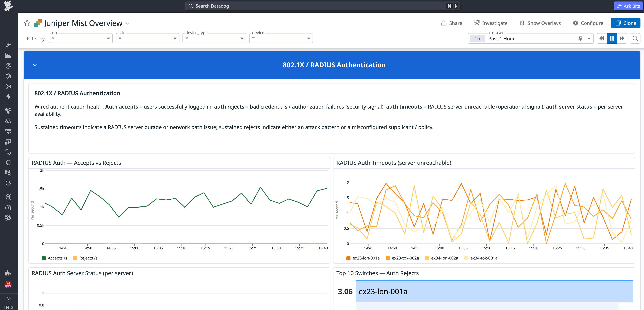
Task: Open the Past 1 Hour time dropdown arrow
Action: pos(589,39)
